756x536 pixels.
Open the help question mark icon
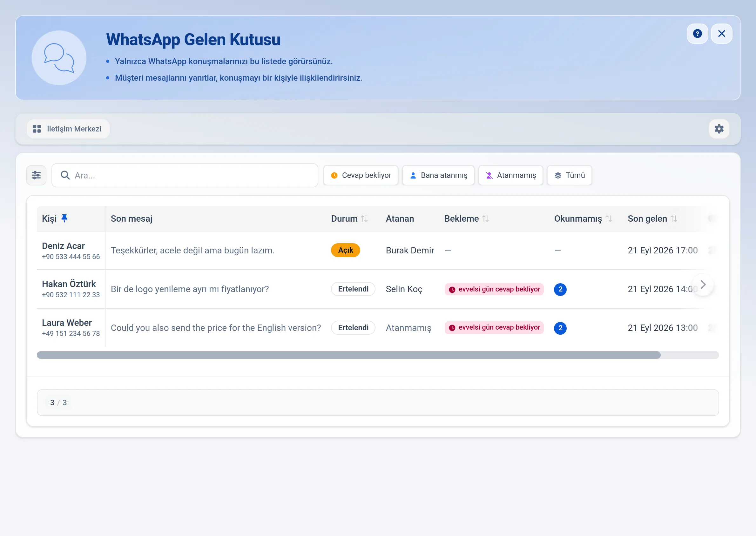pos(697,34)
